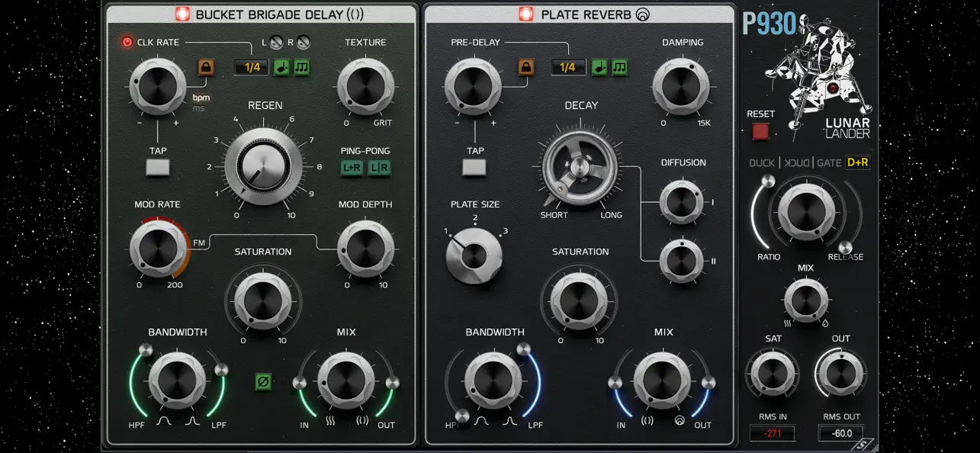Click the reverb 1/4 pre-delay value display
Image resolution: width=980 pixels, height=453 pixels.
[x=568, y=67]
